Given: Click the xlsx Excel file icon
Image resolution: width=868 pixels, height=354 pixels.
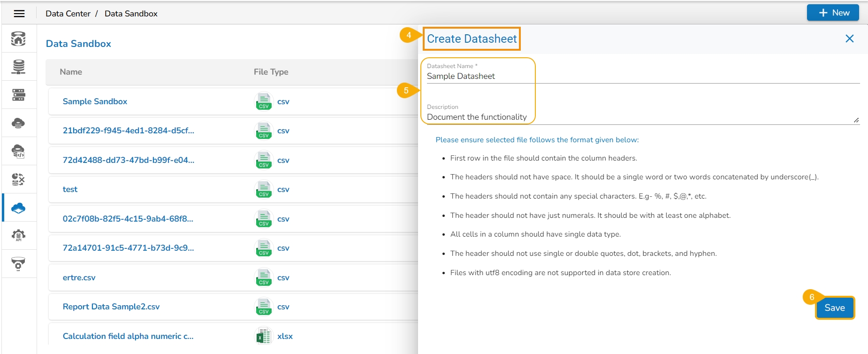Looking at the screenshot, I should click(264, 336).
